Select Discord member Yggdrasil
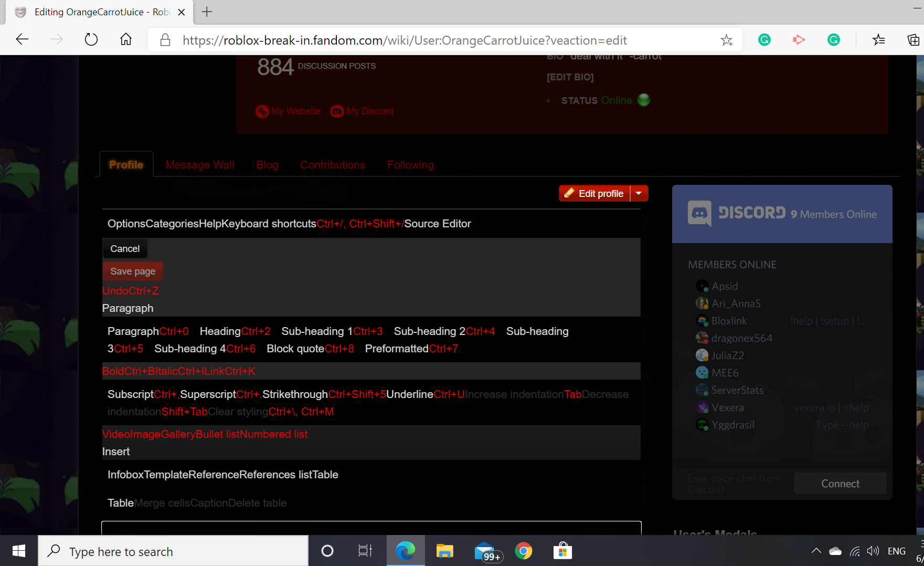The image size is (924, 566). coord(725,425)
